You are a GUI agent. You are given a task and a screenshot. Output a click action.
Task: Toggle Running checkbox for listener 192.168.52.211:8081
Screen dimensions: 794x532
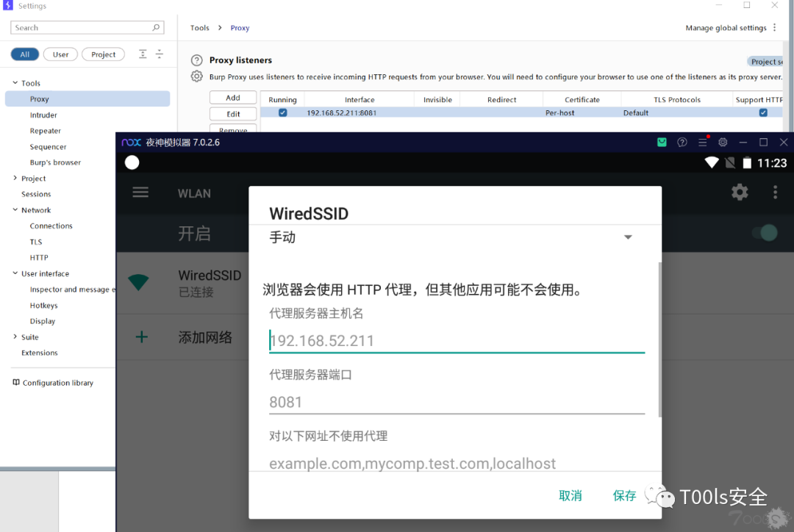(x=282, y=113)
